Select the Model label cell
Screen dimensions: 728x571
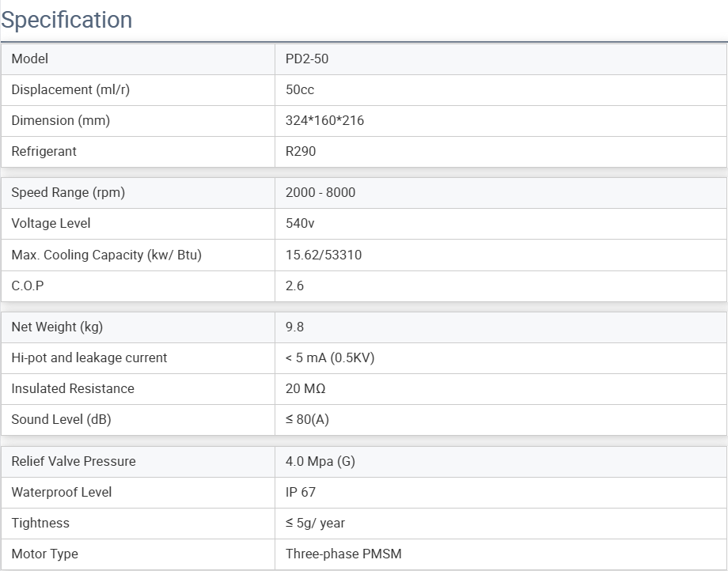pyautogui.click(x=138, y=59)
